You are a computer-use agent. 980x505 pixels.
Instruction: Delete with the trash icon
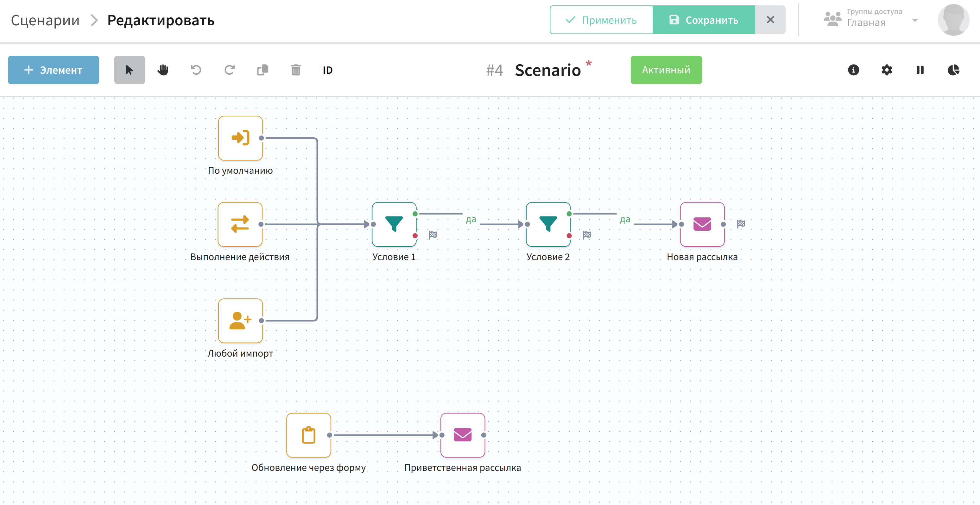[x=296, y=70]
